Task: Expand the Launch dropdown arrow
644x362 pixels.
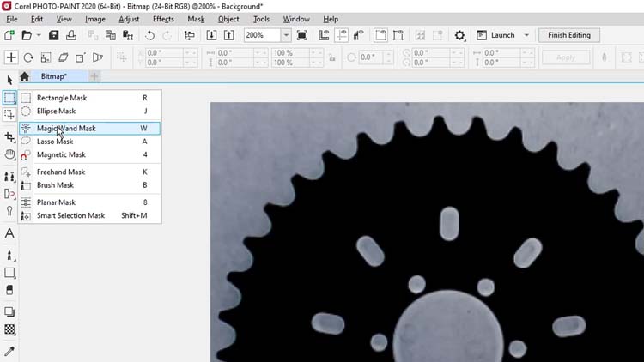Action: coord(526,35)
